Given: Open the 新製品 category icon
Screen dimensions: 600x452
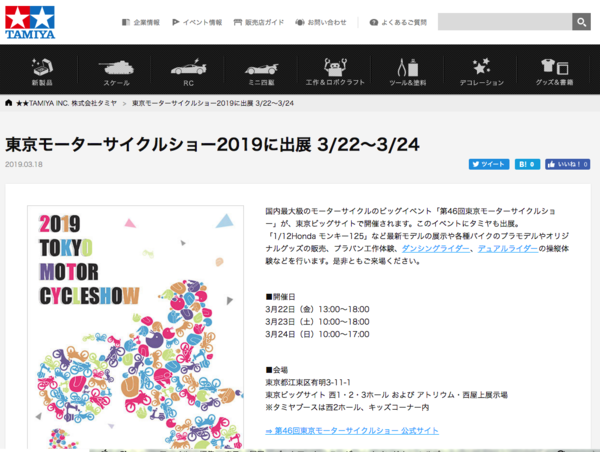Looking at the screenshot, I should pyautogui.click(x=42, y=72).
